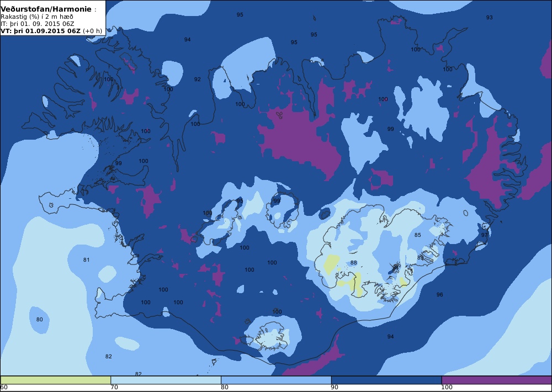Image resolution: width=552 pixels, height=392 pixels.
Task: Click the legend tick label '90'
Action: (x=335, y=388)
